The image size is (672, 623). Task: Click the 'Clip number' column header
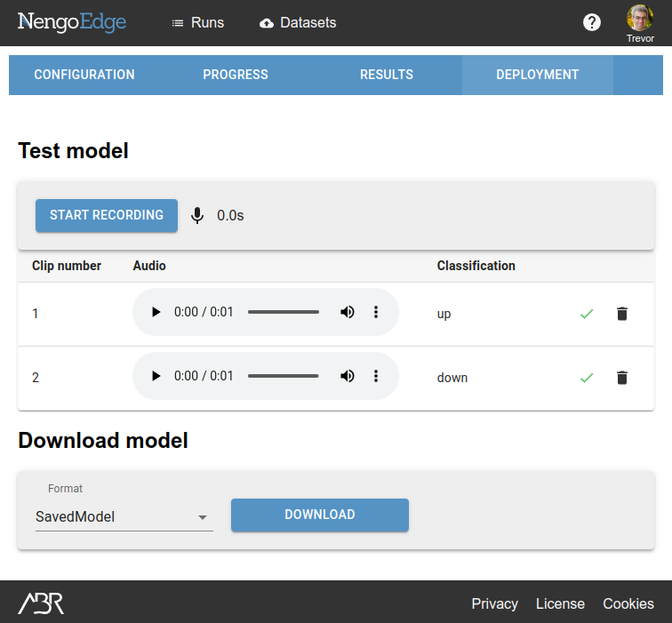[x=67, y=266]
